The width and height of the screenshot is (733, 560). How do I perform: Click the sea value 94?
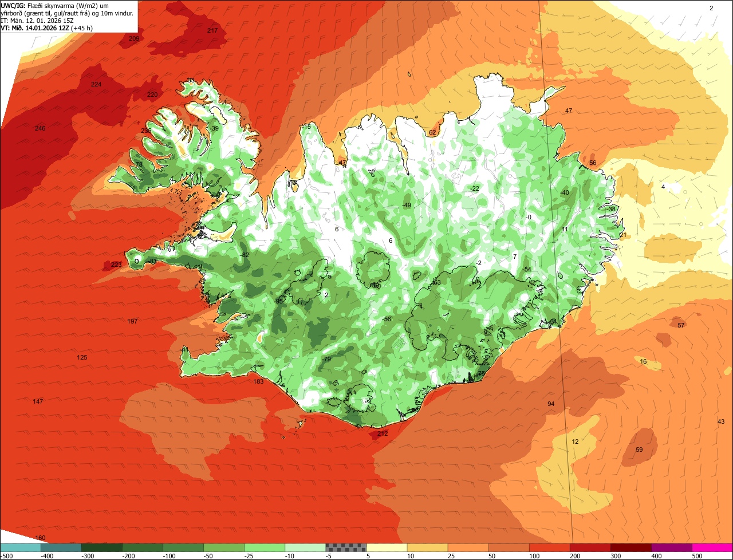(x=551, y=404)
